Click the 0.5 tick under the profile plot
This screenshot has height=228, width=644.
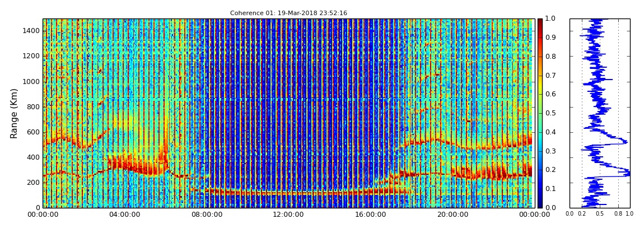coord(600,213)
